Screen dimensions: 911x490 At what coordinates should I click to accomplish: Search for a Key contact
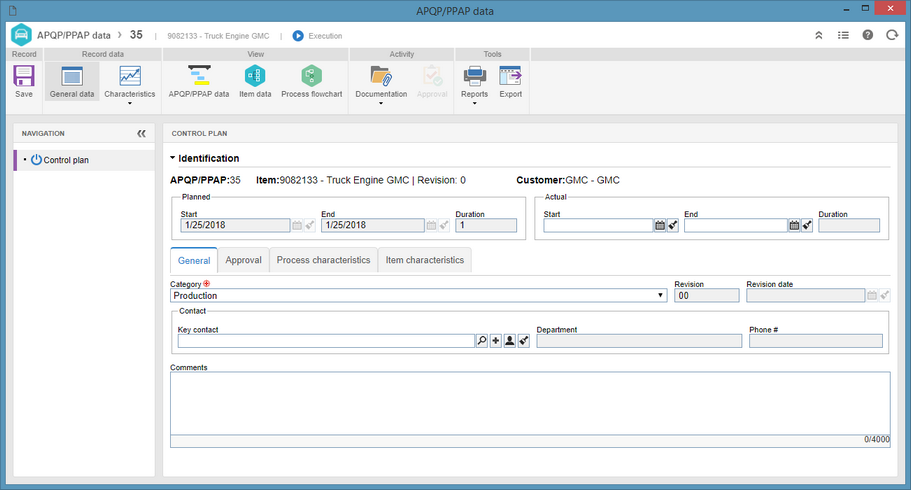pyautogui.click(x=482, y=341)
